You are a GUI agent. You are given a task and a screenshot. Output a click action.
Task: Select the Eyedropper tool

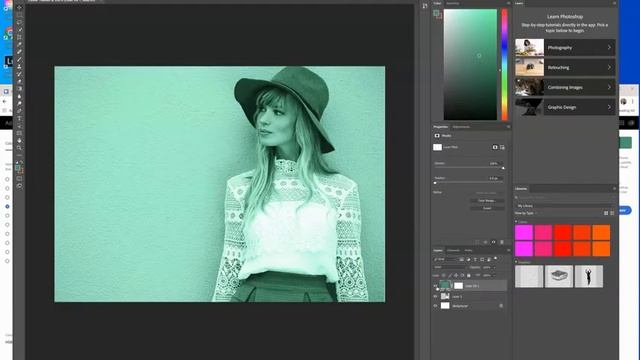click(19, 44)
